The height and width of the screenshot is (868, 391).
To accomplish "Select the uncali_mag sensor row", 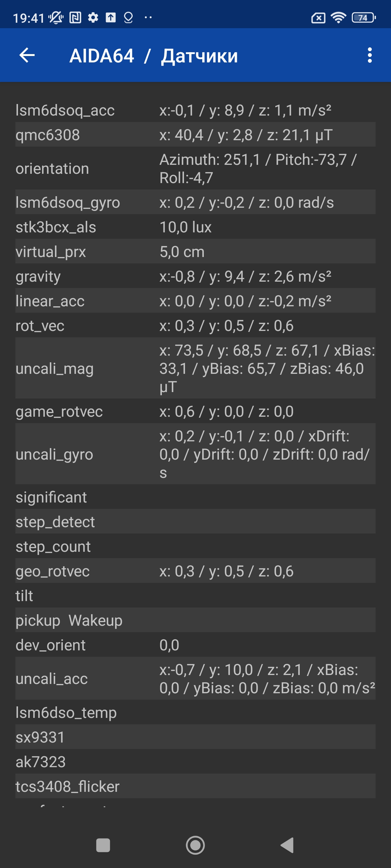I will point(195,368).
